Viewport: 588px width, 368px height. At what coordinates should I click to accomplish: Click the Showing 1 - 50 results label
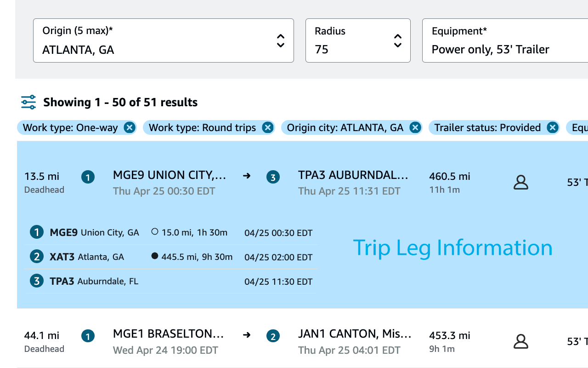(120, 102)
